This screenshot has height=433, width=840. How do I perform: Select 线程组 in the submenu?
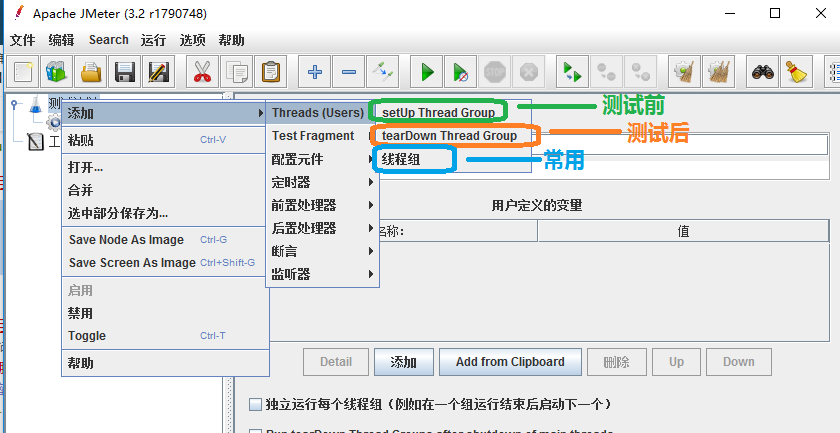point(401,159)
